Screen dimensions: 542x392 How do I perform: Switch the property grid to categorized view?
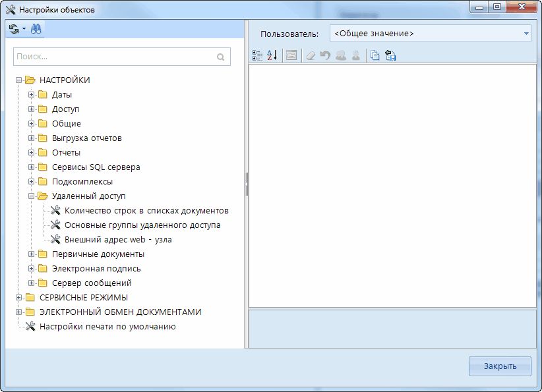[257, 56]
